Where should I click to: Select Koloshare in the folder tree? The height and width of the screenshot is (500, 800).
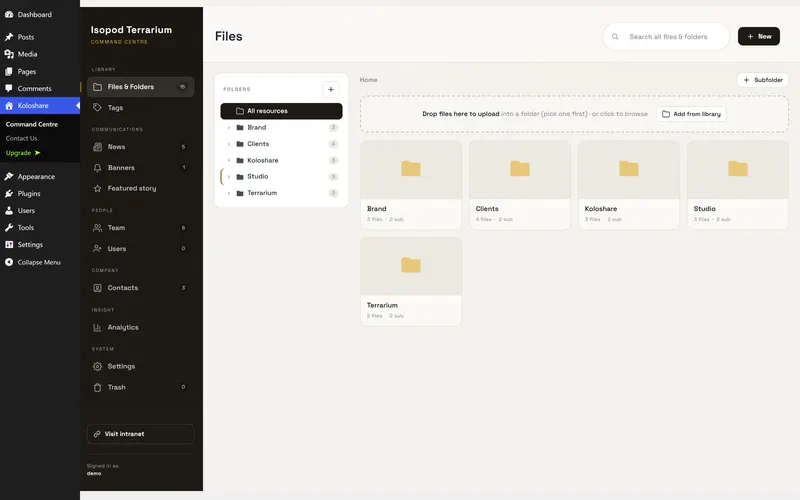[281, 160]
